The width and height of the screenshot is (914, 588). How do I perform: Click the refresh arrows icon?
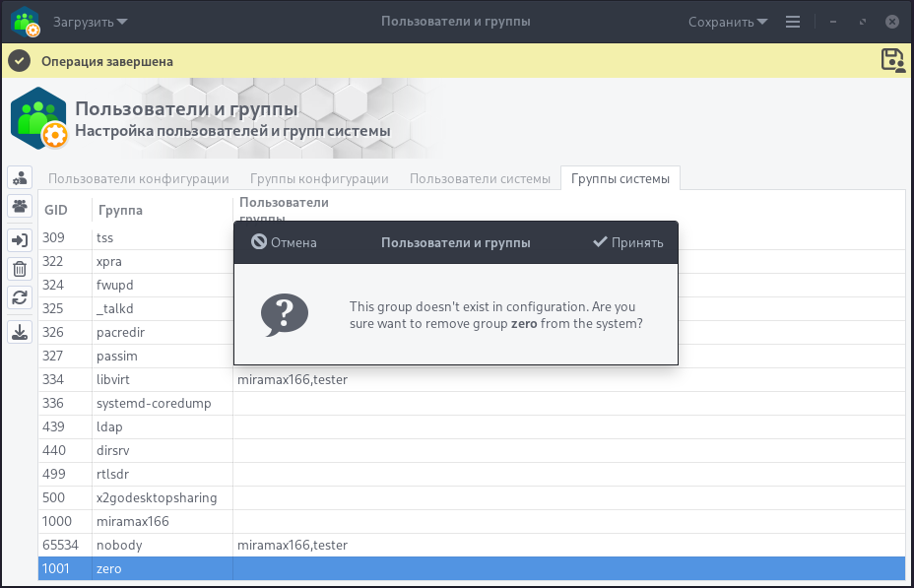20,297
